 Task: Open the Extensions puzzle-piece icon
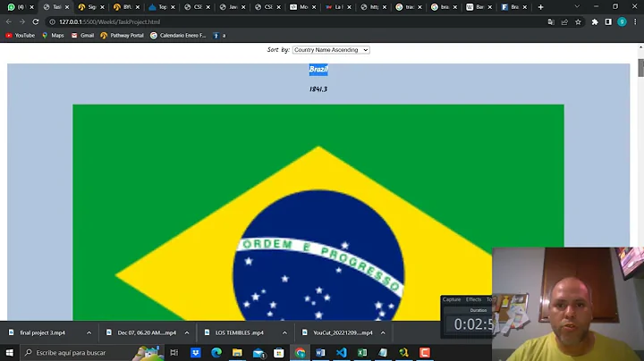(x=595, y=21)
